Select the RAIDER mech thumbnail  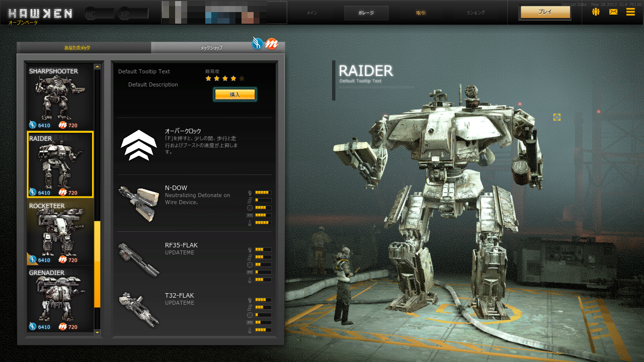[60, 164]
